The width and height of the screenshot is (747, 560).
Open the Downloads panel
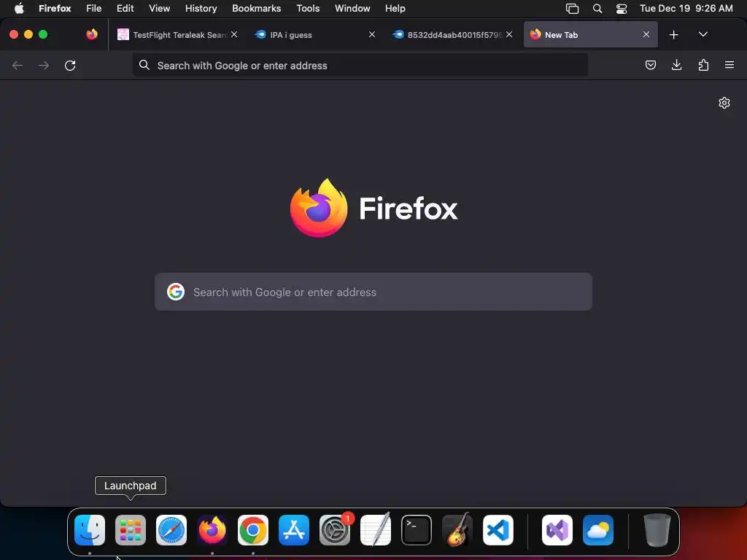676,65
